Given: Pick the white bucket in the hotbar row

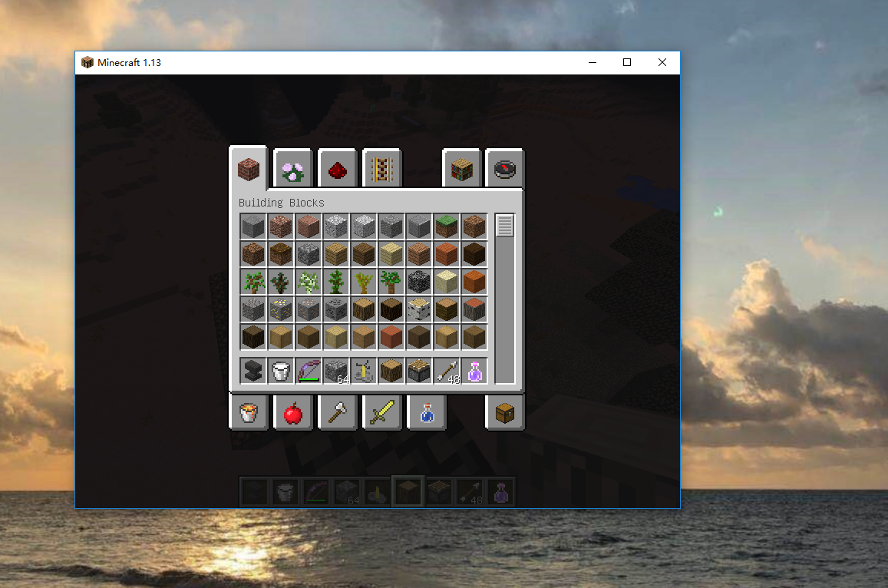Looking at the screenshot, I should 280,372.
